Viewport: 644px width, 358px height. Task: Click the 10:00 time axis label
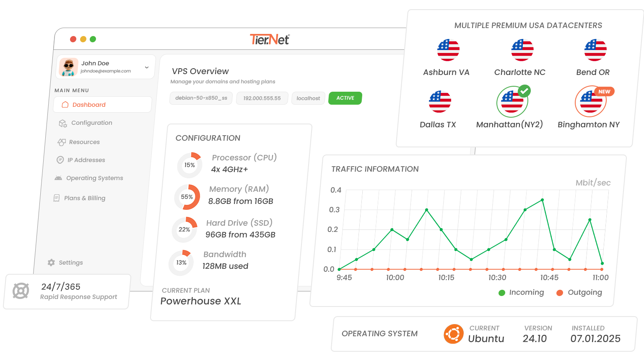coord(395,278)
